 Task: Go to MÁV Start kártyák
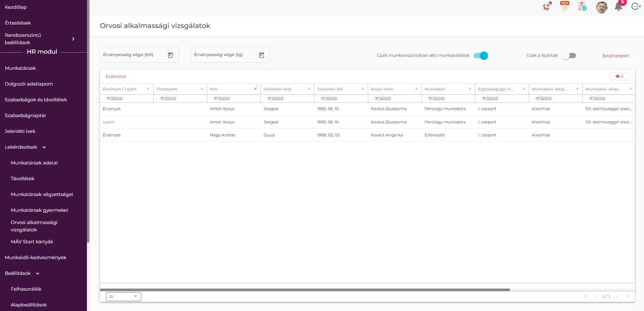click(x=32, y=242)
